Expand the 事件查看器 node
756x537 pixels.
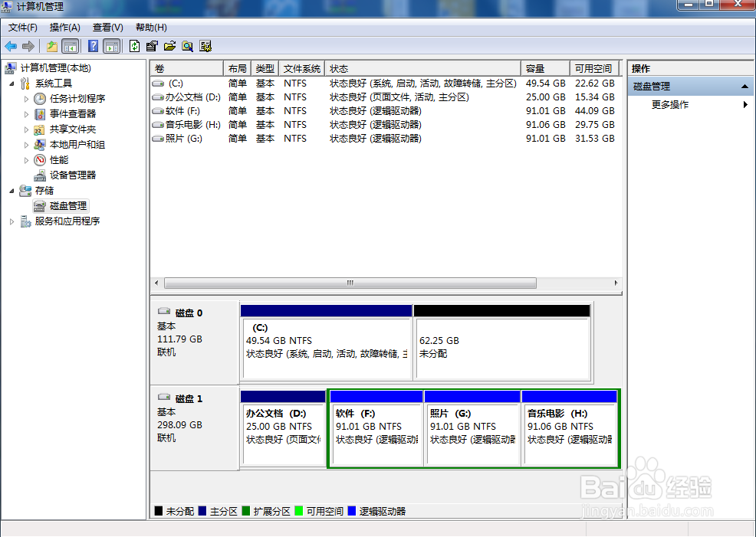click(x=27, y=114)
